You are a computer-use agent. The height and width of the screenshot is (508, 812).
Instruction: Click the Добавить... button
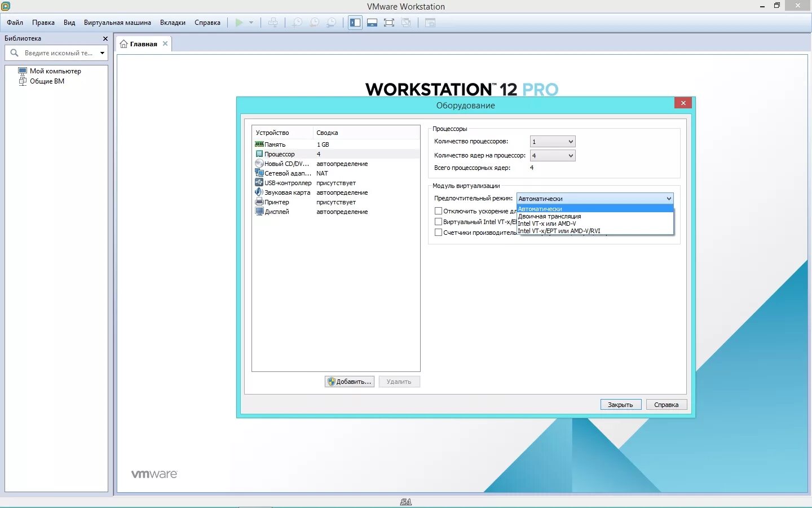pos(350,382)
